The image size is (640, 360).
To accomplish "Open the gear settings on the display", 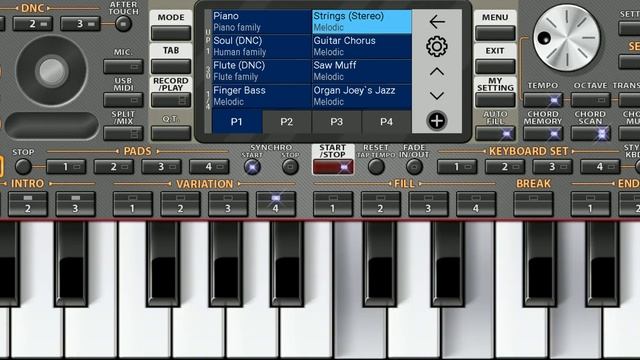I will pos(437,47).
